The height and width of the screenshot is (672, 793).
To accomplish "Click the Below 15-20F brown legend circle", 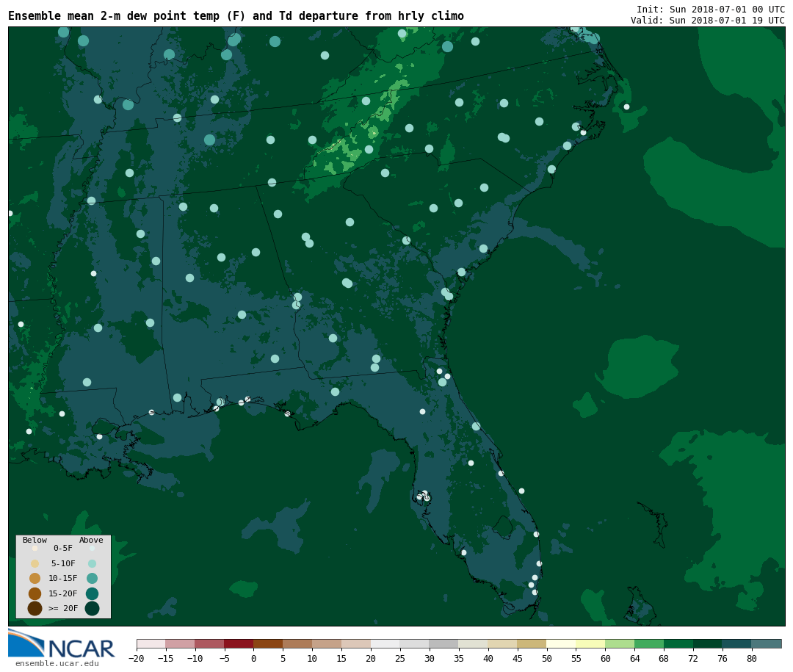I will 35,593.
